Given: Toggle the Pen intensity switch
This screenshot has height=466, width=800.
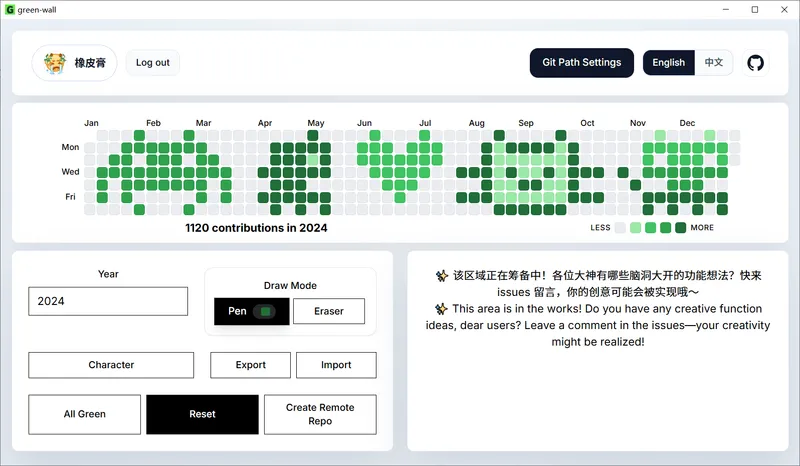Looking at the screenshot, I should pyautogui.click(x=265, y=311).
